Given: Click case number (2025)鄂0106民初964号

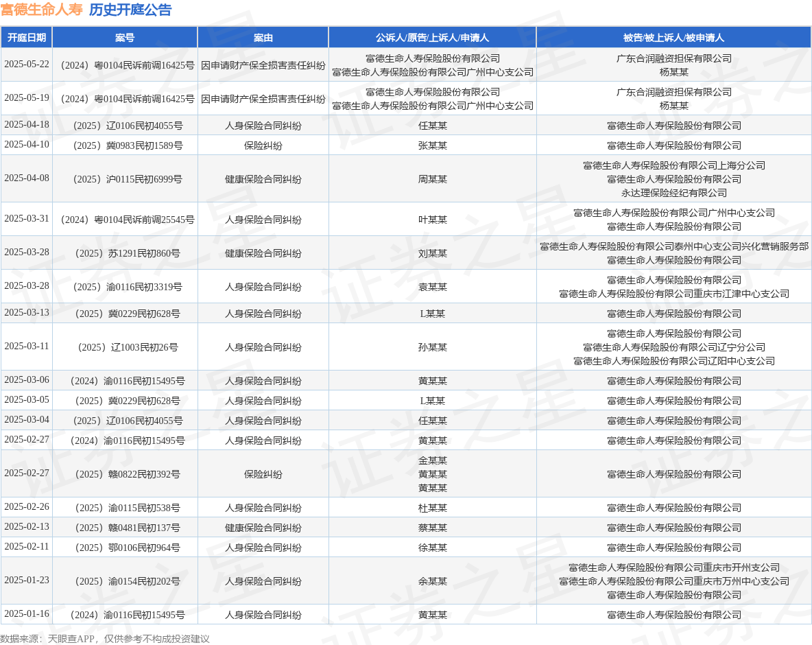Looking at the screenshot, I should [x=126, y=548].
